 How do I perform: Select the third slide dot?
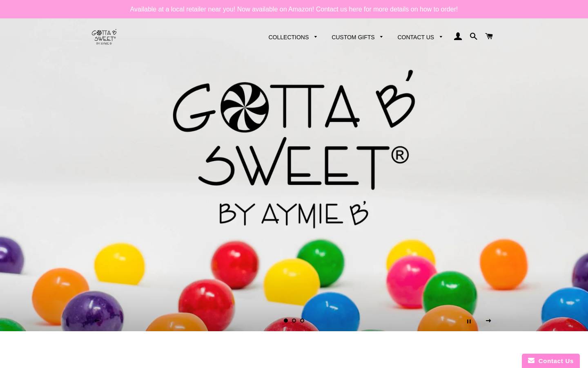(302, 321)
